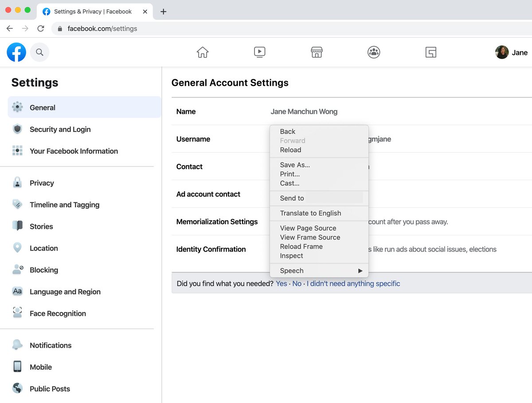The height and width of the screenshot is (403, 532).
Task: Open the Facebook search icon
Action: click(x=39, y=52)
